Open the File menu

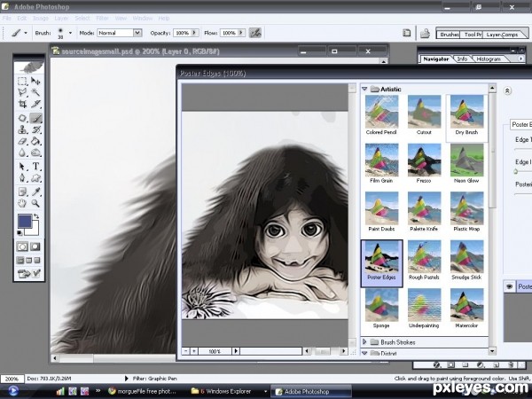click(x=7, y=18)
